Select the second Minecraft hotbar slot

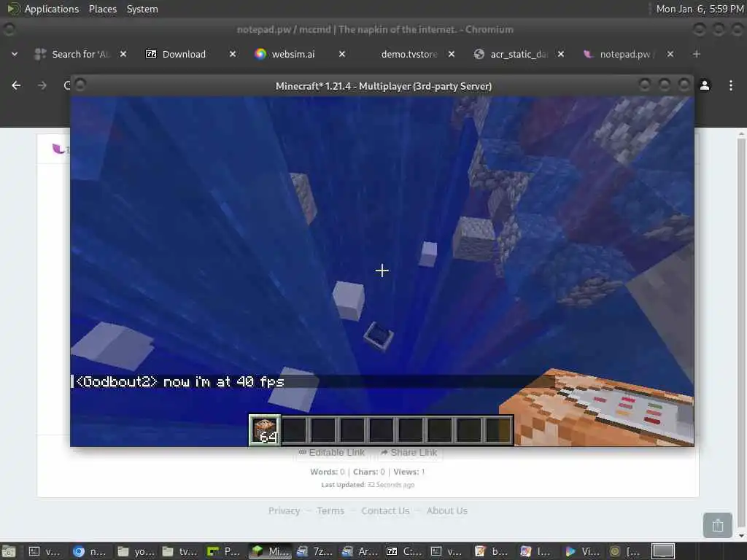tap(295, 430)
